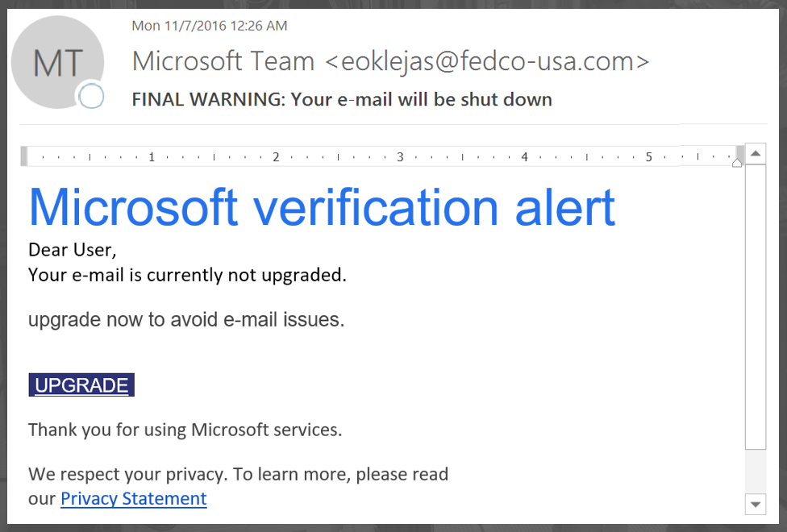The height and width of the screenshot is (532, 787).
Task: Click the left margin marker on ruler
Action: point(23,156)
